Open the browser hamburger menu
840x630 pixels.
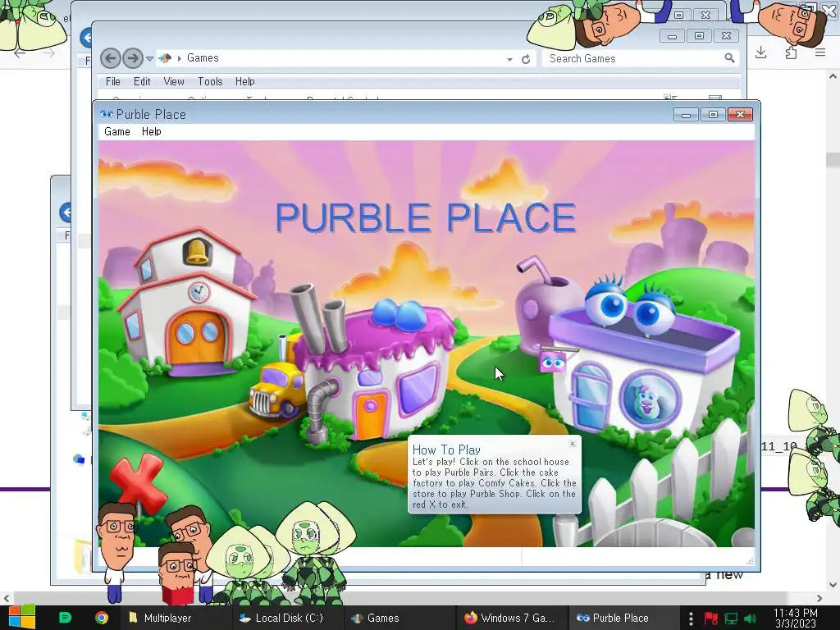click(x=820, y=52)
